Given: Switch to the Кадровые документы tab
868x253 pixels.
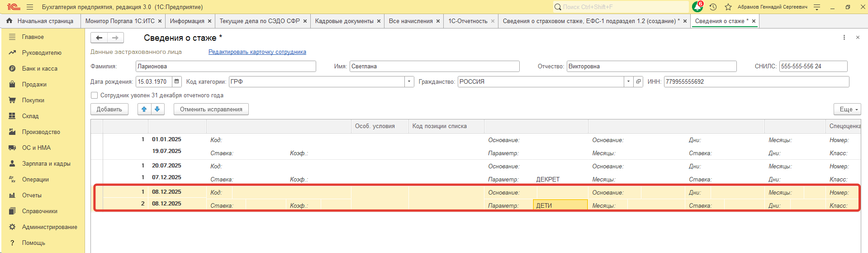Looking at the screenshot, I should 344,21.
